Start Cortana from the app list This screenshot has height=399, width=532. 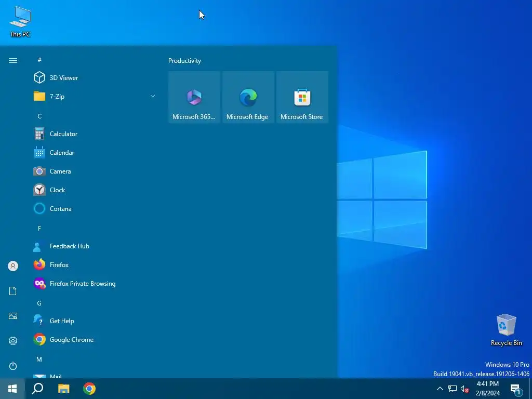[x=94, y=208]
